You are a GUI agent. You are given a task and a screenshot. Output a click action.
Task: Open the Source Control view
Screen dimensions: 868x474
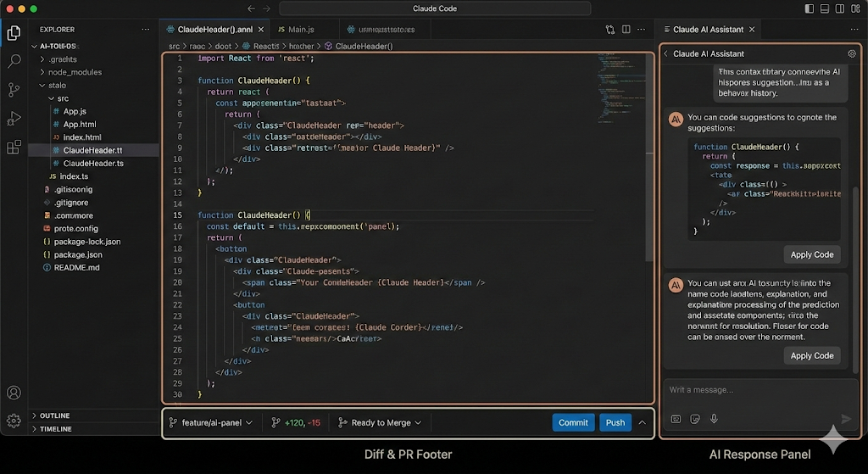(14, 90)
